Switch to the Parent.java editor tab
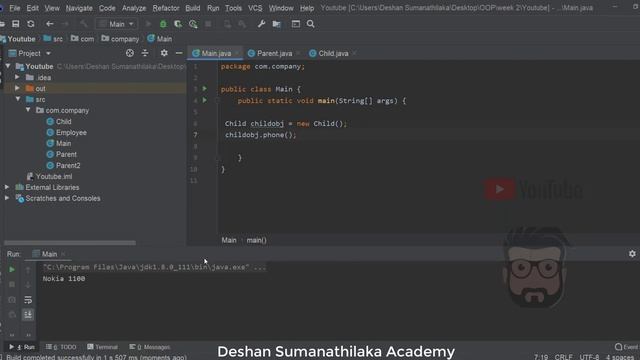The height and width of the screenshot is (360, 640). [x=274, y=53]
